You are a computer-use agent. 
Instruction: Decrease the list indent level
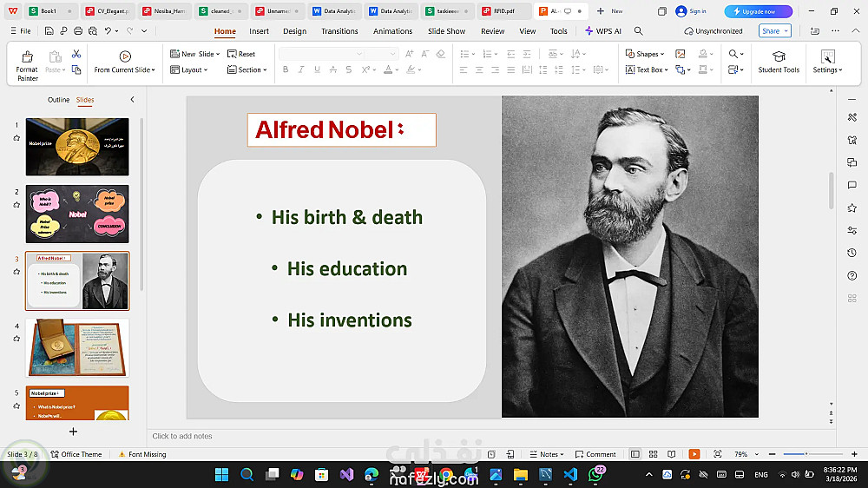point(511,54)
